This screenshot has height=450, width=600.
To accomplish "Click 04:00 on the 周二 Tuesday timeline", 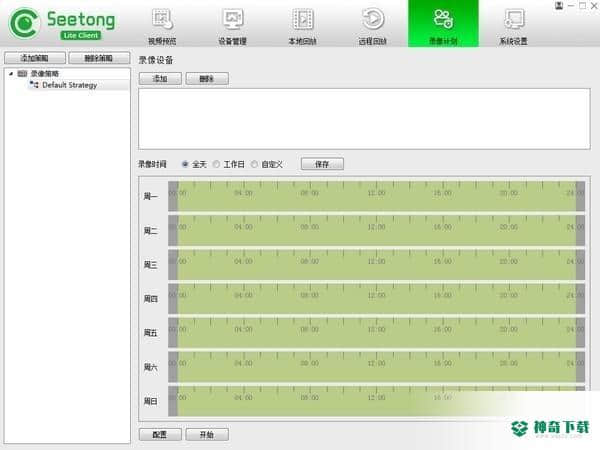I will click(243, 227).
